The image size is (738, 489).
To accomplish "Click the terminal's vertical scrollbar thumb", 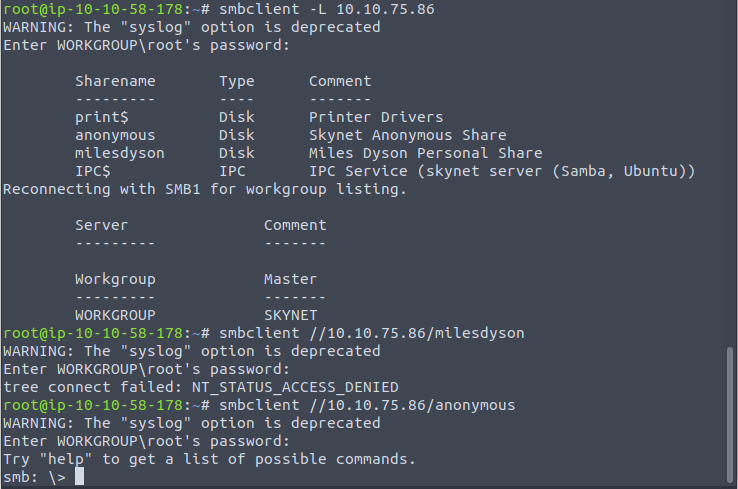I will coord(731,414).
